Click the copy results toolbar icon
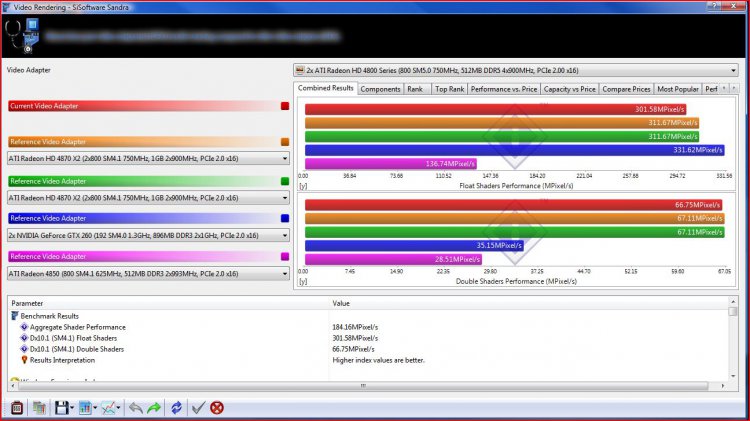This screenshot has width=750, height=421. point(39,408)
